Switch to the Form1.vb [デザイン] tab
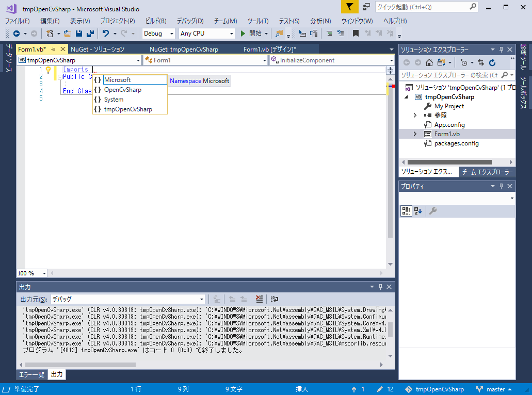Image resolution: width=532 pixels, height=395 pixels. coord(270,49)
